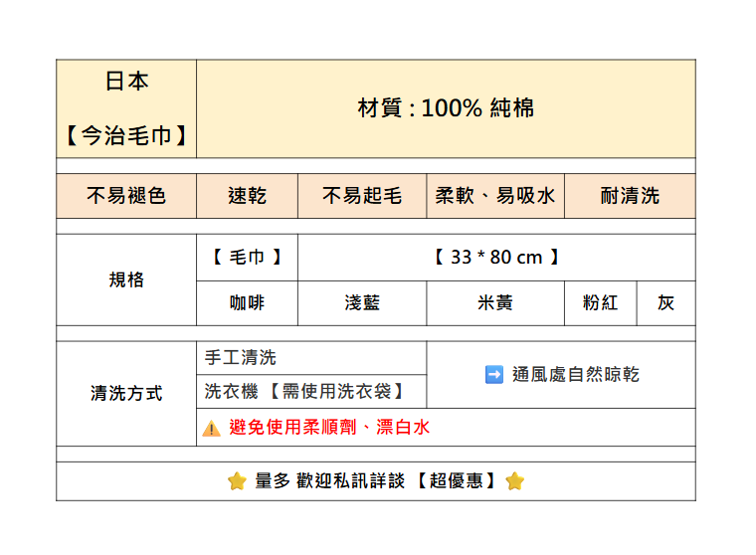Choose the 咖啡 color option cell

click(247, 302)
